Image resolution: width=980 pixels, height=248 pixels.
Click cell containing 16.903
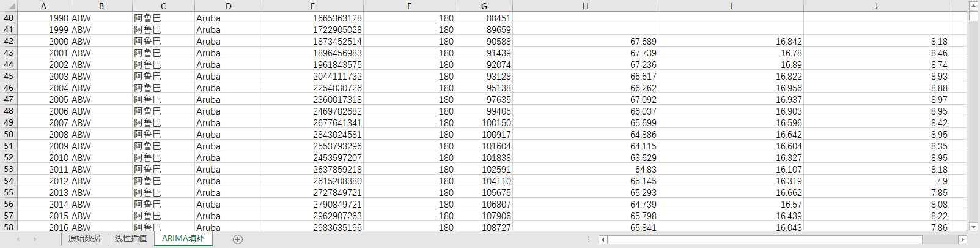click(731, 111)
